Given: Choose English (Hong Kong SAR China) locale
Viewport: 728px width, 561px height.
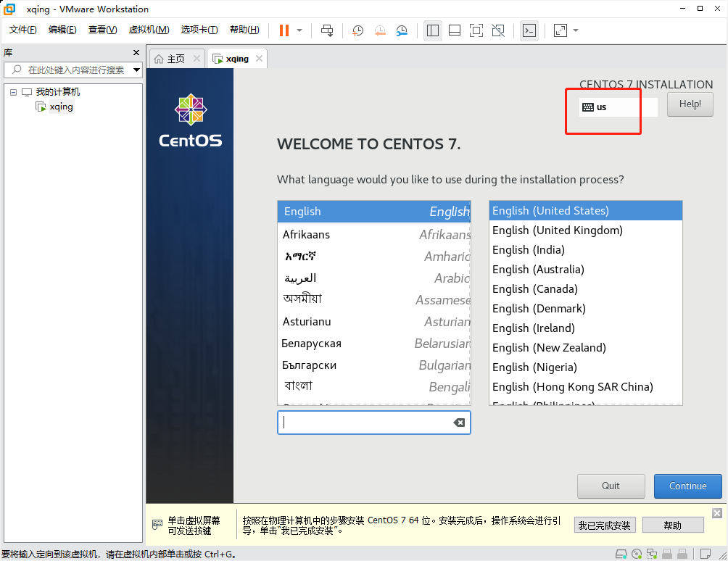Looking at the screenshot, I should point(585,386).
